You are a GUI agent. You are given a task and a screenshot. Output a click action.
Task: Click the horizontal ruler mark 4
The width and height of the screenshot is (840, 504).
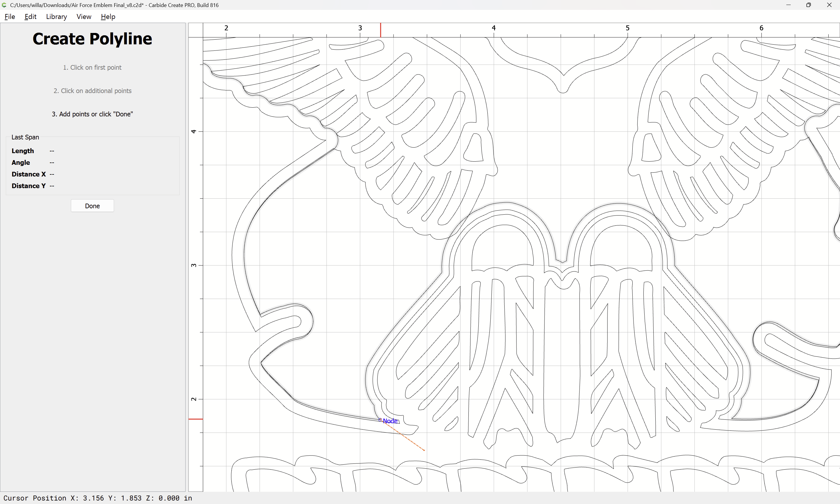494,28
